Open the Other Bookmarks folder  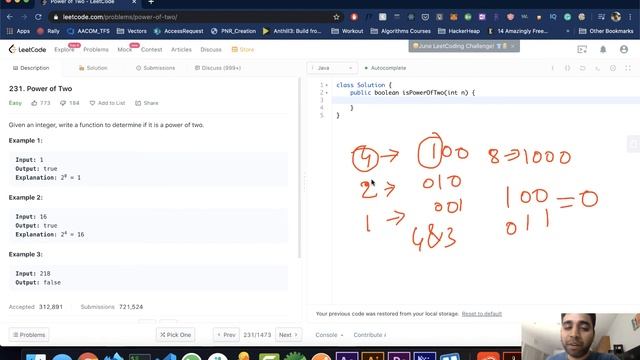pos(606,31)
